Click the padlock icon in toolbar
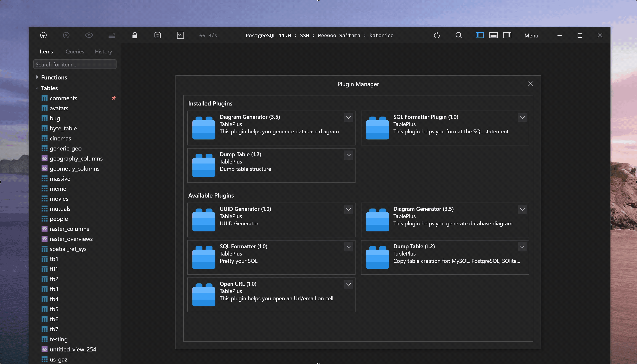This screenshot has height=364, width=637. click(135, 35)
